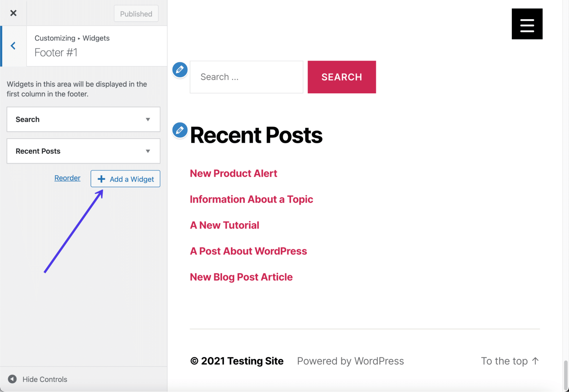Click the Published status icon button

[x=136, y=13]
